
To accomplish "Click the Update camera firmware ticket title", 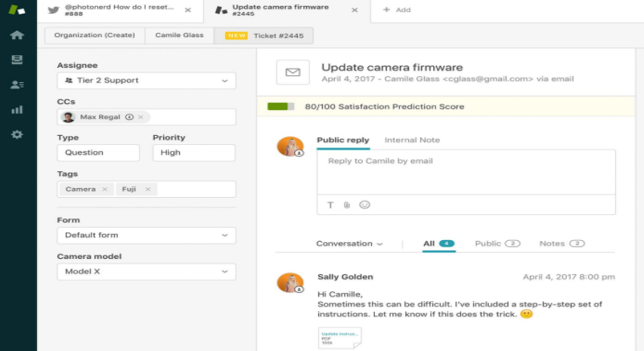I will (392, 67).
